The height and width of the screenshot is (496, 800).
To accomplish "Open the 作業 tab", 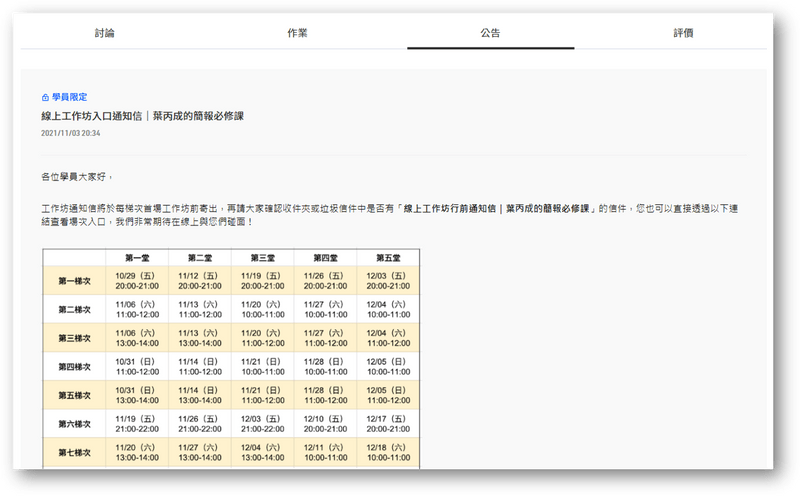I will pyautogui.click(x=296, y=33).
